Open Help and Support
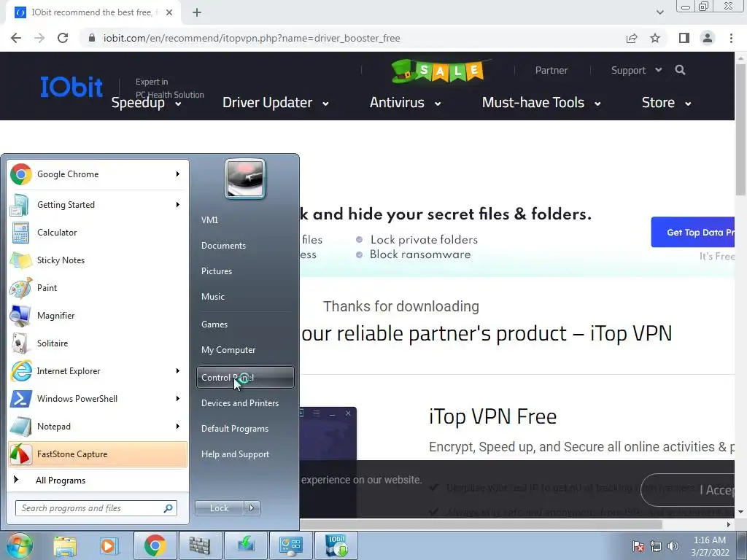The width and height of the screenshot is (747, 560). (236, 454)
